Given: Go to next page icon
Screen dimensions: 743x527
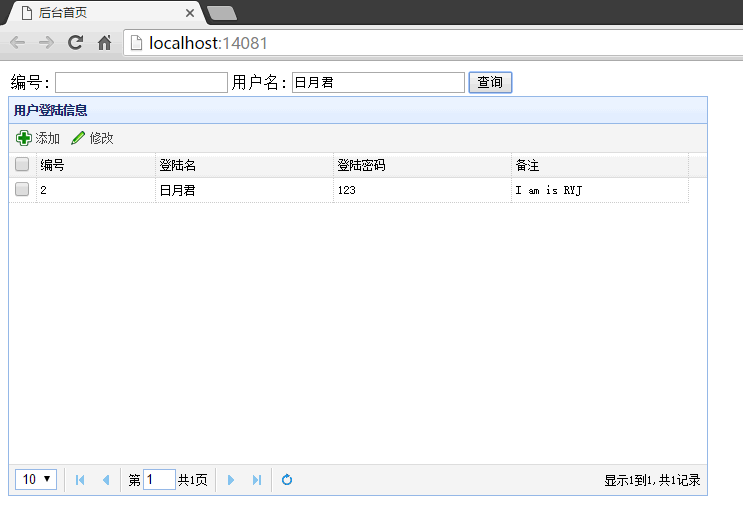Looking at the screenshot, I should tap(231, 480).
